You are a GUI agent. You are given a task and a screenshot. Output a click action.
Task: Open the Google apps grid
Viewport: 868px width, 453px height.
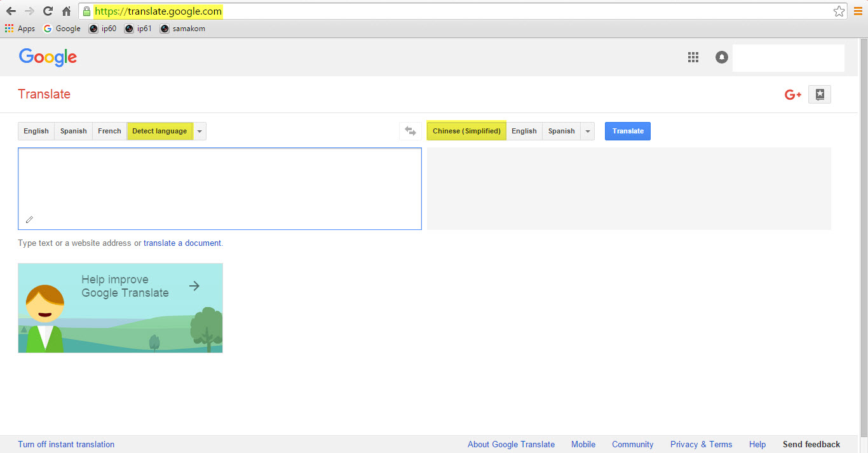coord(693,57)
